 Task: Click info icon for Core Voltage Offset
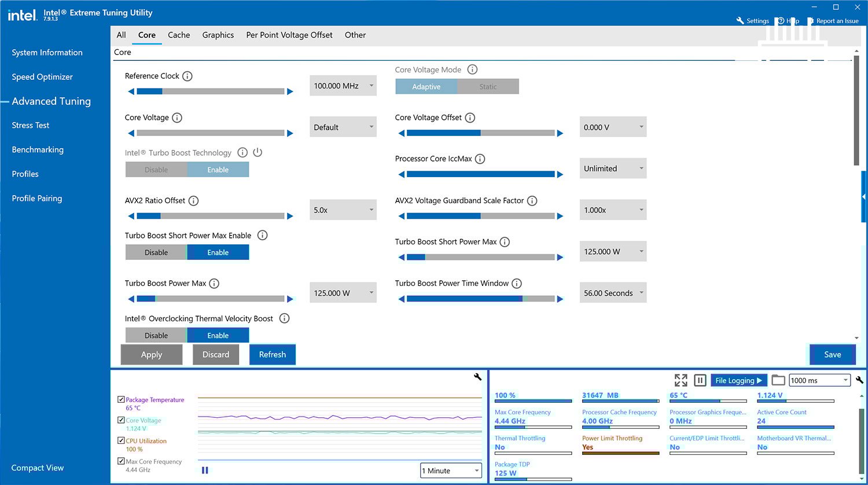click(470, 117)
